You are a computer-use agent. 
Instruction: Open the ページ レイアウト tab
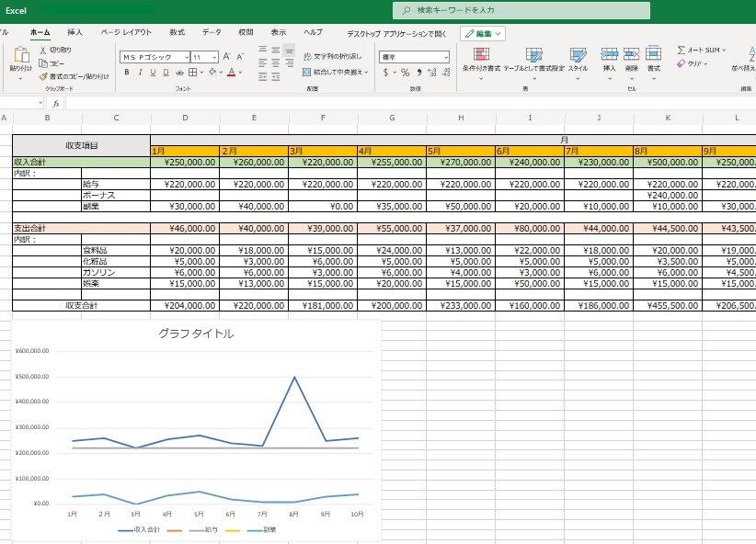(x=126, y=32)
